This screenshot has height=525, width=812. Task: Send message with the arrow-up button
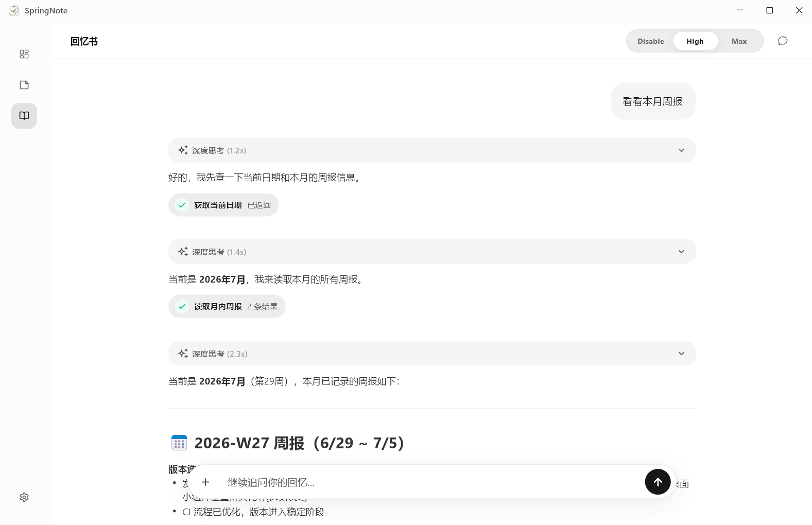(x=658, y=482)
